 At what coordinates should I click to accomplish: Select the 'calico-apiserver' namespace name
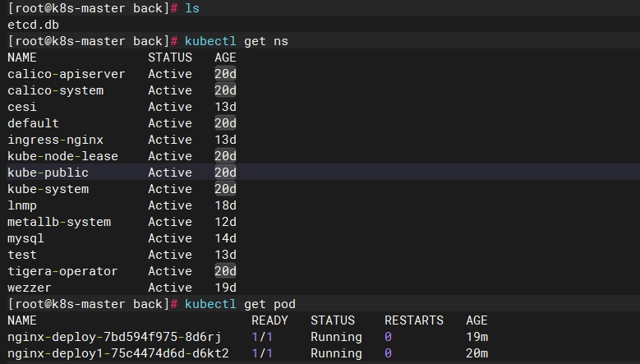point(66,74)
